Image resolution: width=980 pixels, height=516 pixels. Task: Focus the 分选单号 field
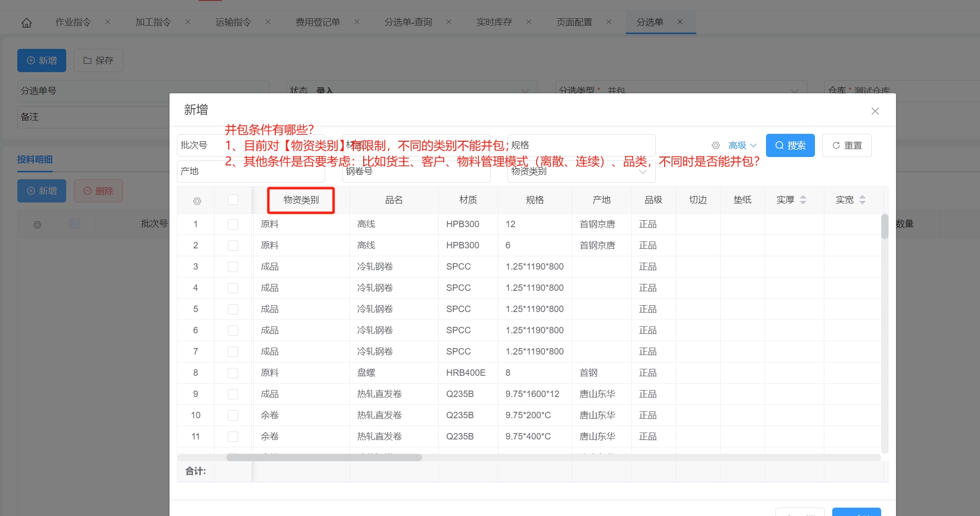pos(143,91)
